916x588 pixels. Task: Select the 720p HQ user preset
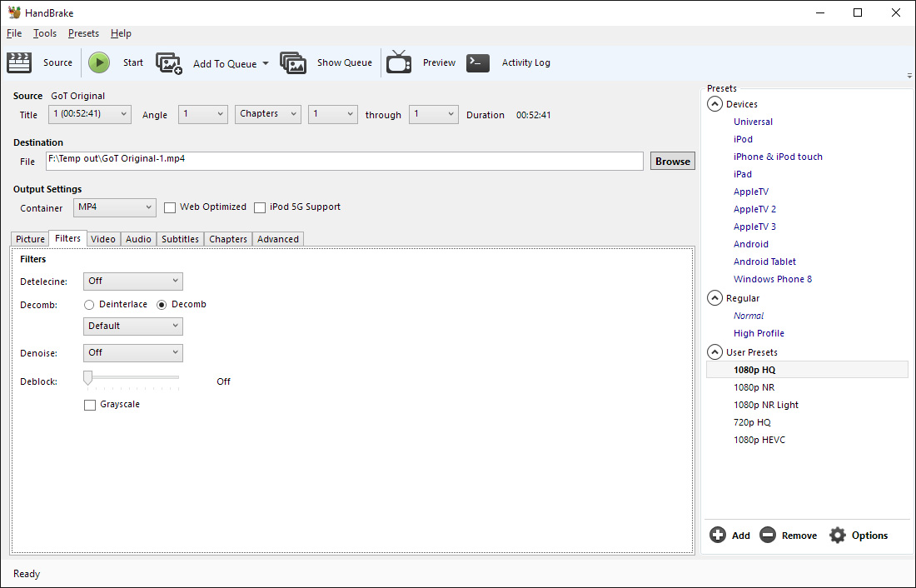[753, 422]
